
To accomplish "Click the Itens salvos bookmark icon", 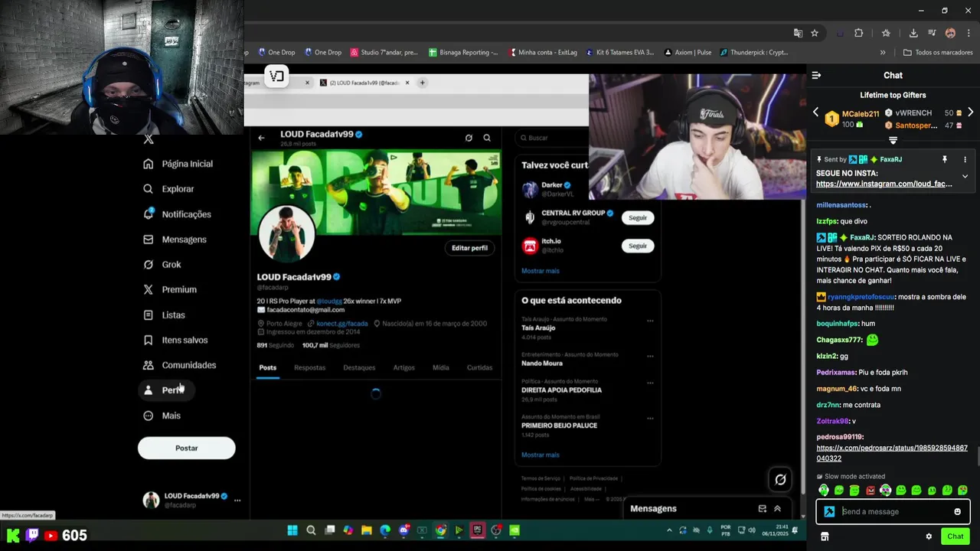I will click(149, 340).
